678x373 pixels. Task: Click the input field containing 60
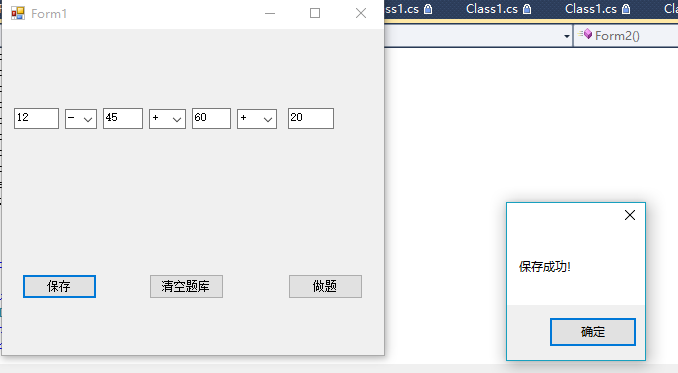click(x=211, y=118)
